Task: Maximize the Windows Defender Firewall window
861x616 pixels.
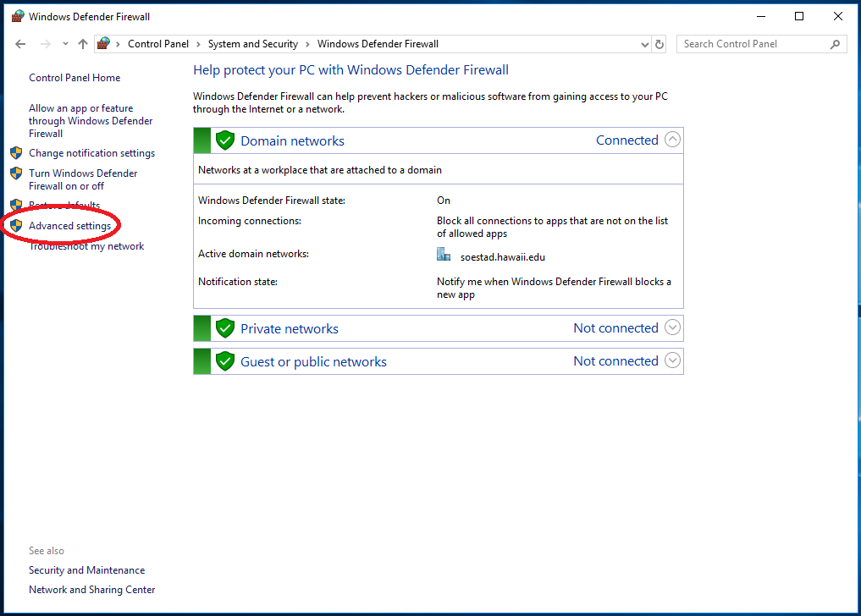Action: (799, 16)
